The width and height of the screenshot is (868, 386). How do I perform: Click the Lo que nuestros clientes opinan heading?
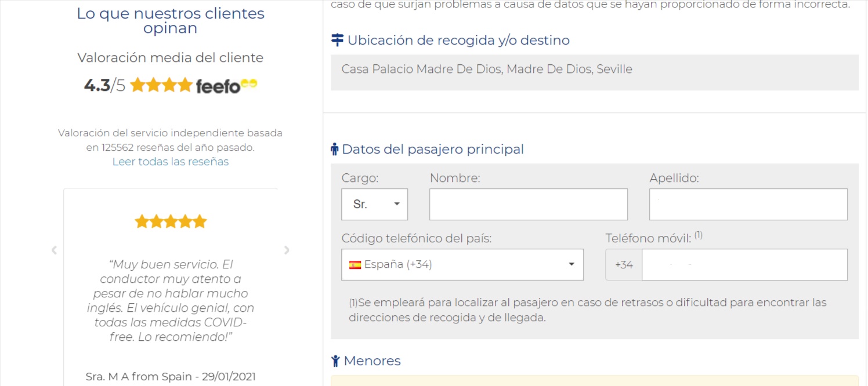[171, 21]
